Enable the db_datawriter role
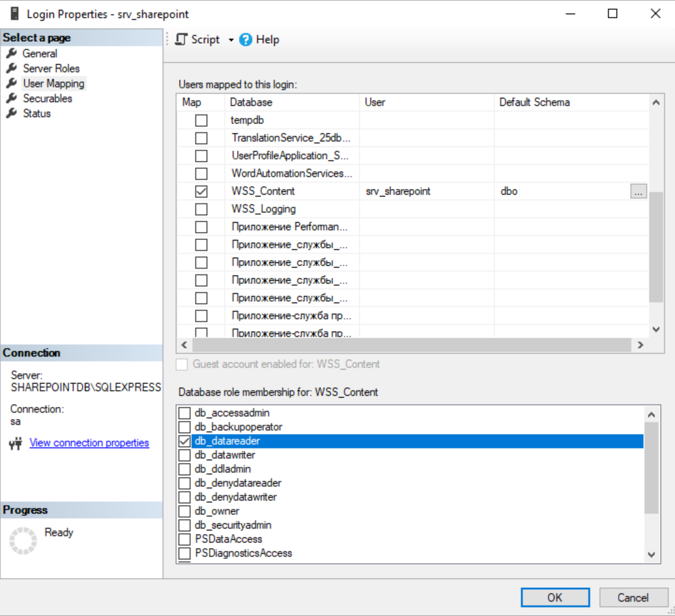 [x=185, y=455]
